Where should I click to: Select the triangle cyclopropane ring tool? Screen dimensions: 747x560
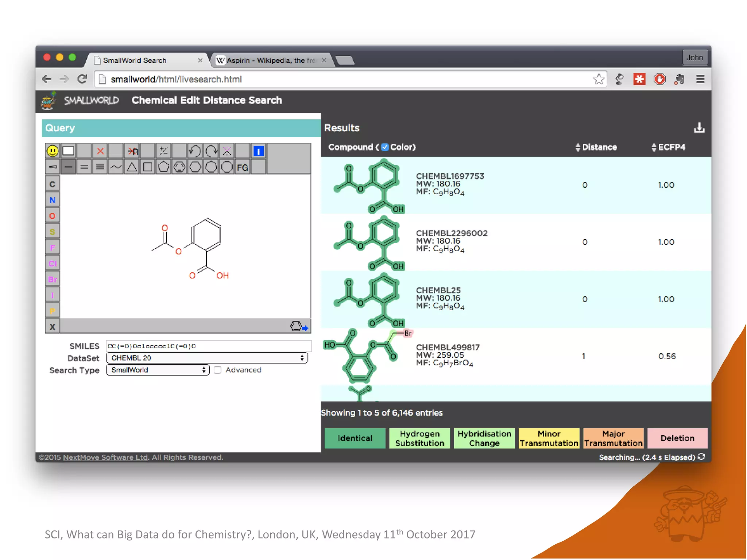coord(132,167)
